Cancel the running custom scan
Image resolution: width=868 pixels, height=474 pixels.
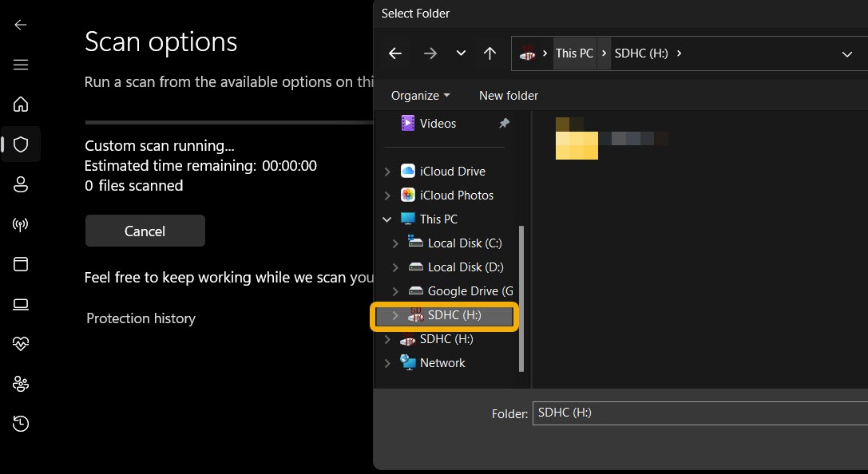click(145, 231)
